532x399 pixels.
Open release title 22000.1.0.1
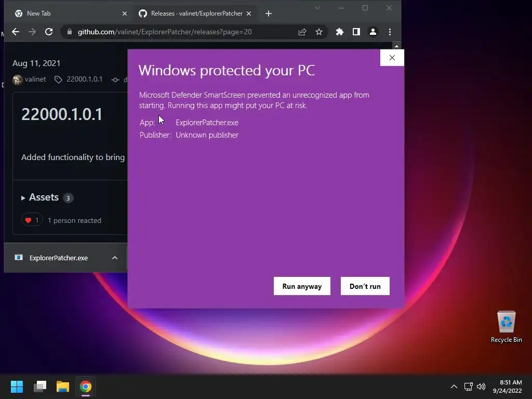click(62, 114)
